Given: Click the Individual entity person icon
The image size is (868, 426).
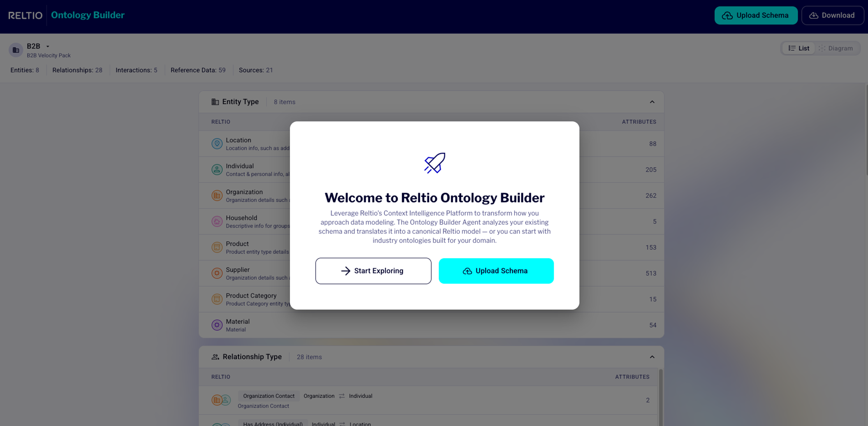Looking at the screenshot, I should [217, 169].
